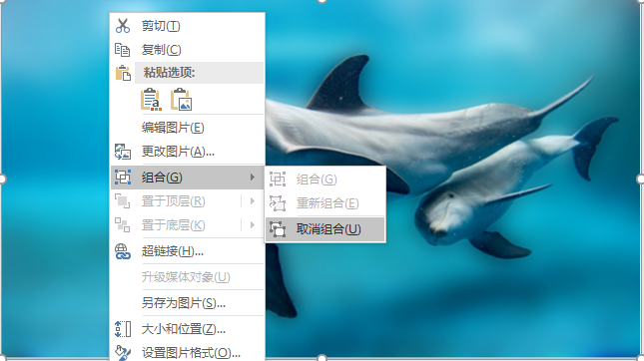Expand the 置于底层(K) submenu arrow
Viewport: 644px width, 361px height.
pos(253,224)
